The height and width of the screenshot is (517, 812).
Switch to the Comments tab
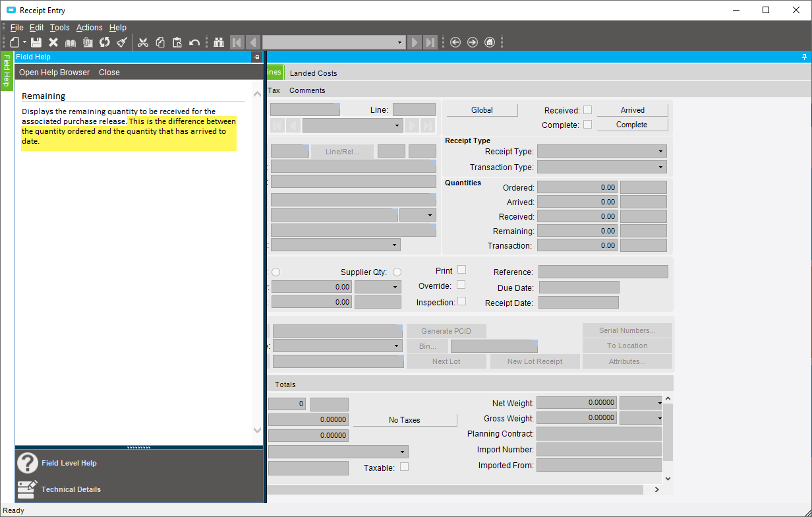click(x=307, y=90)
